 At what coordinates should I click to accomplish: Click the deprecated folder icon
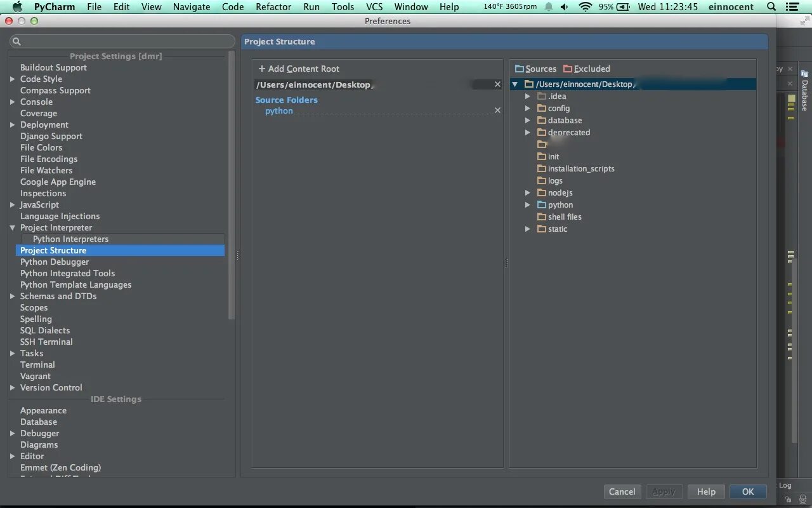542,132
